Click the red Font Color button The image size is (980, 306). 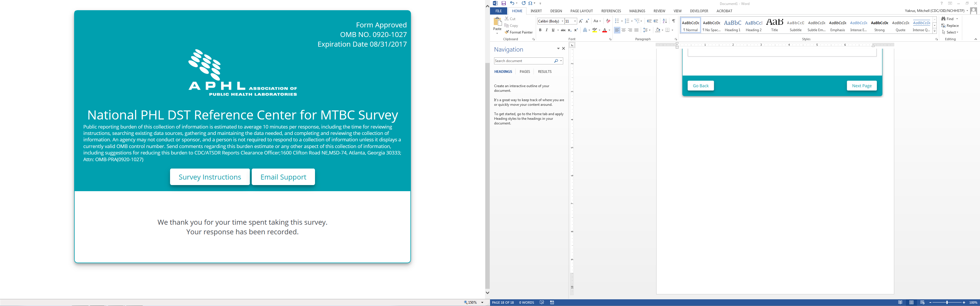pos(605,30)
